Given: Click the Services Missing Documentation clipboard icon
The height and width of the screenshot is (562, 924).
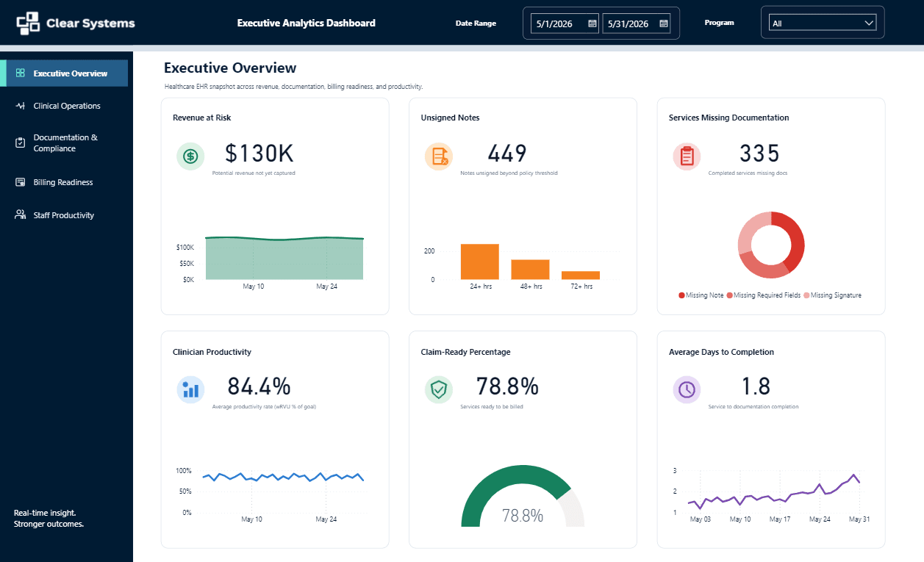Looking at the screenshot, I should click(687, 156).
